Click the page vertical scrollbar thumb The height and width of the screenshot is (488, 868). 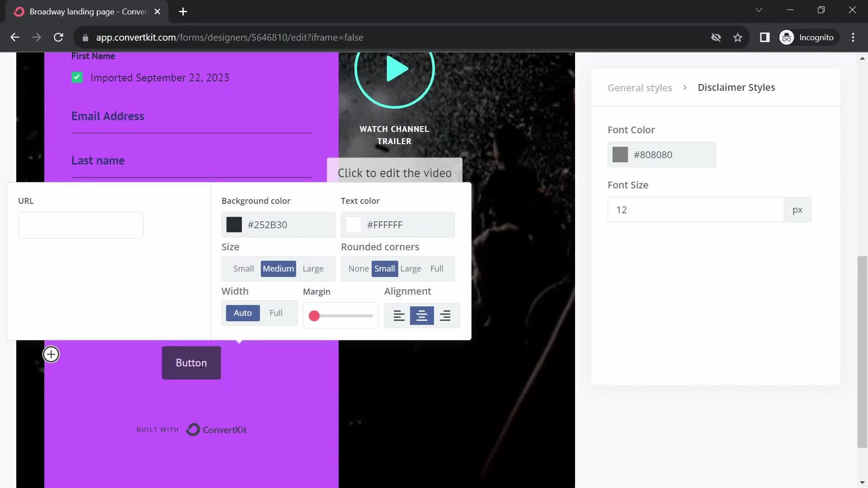pyautogui.click(x=862, y=352)
